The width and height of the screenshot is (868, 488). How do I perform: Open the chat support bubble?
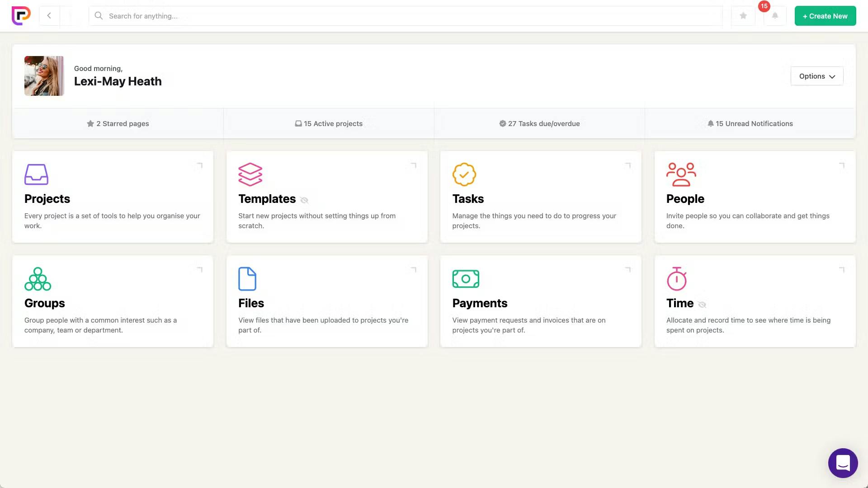point(843,463)
